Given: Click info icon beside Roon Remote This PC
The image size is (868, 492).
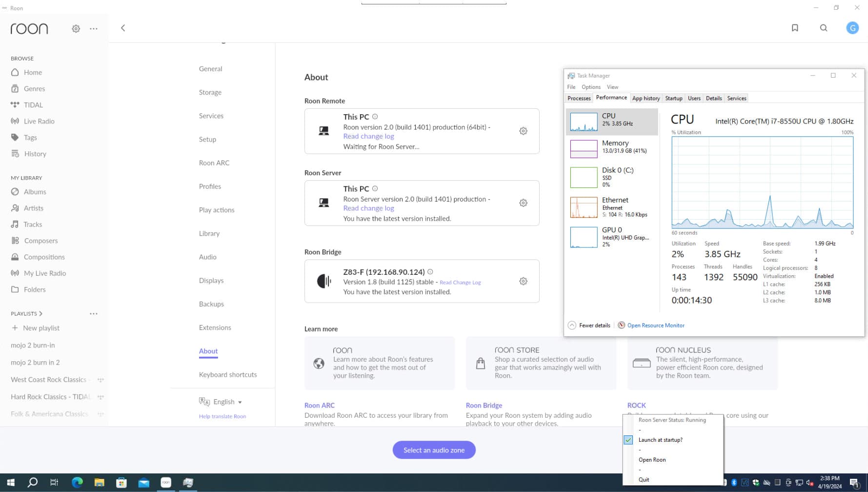Looking at the screenshot, I should coord(375,117).
